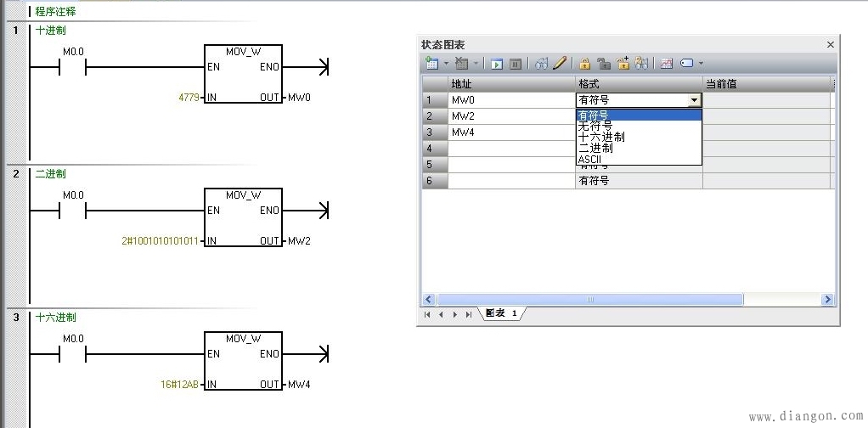Click the horizontal scrollbar right arrow
The image size is (868, 428).
[827, 300]
